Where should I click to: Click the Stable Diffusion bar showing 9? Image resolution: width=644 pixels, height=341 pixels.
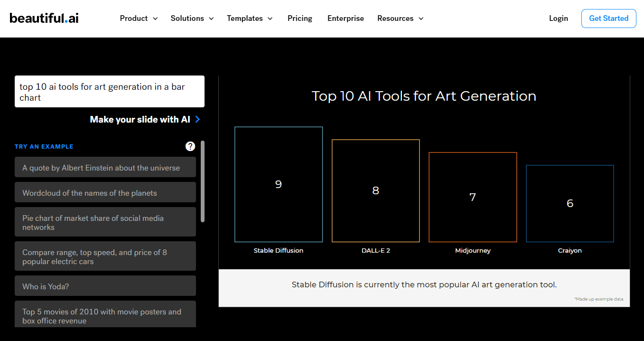[x=279, y=184]
